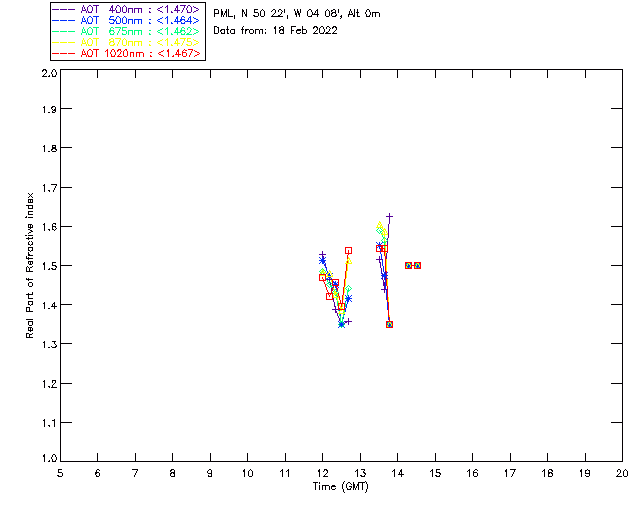This screenshot has width=640, height=512.
Task: Click the 'Real Part of Refractive Index' axis label
Action: point(30,265)
